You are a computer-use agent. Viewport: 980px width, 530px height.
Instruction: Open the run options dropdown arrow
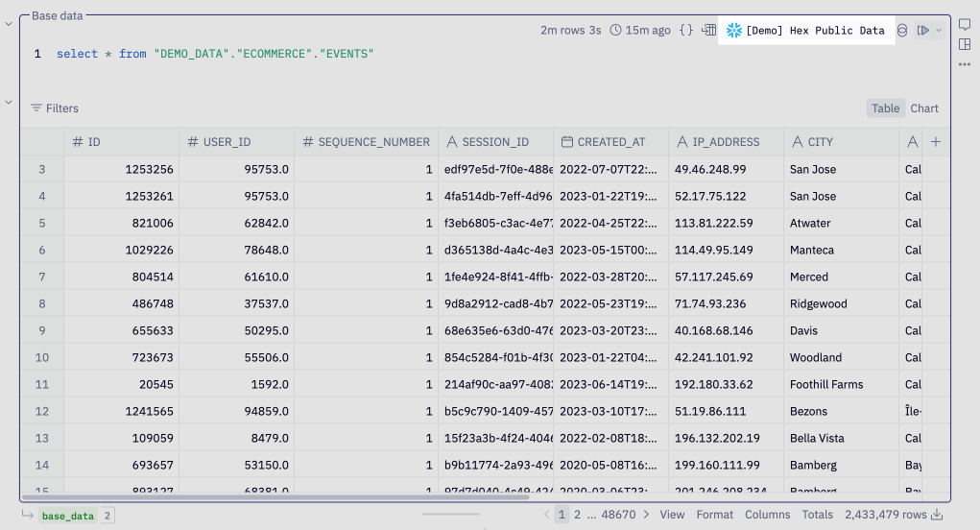(939, 30)
